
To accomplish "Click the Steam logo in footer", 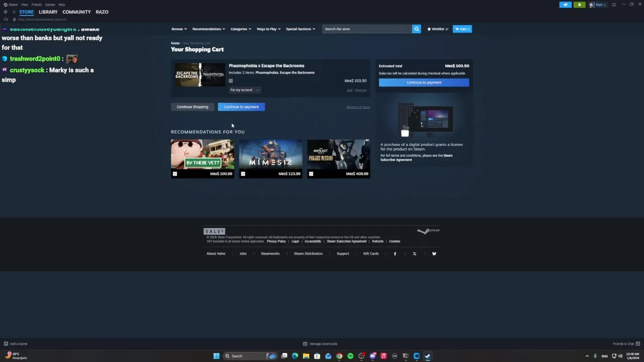I will [428, 231].
